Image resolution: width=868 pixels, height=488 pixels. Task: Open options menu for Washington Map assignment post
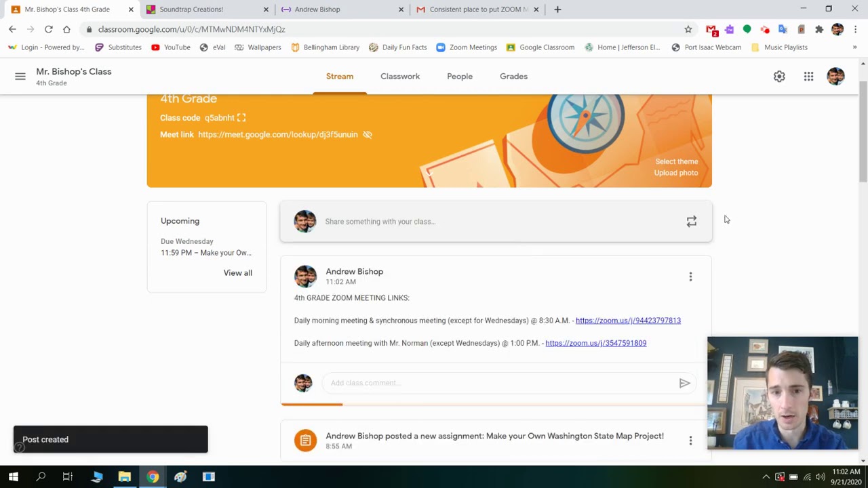pos(690,441)
